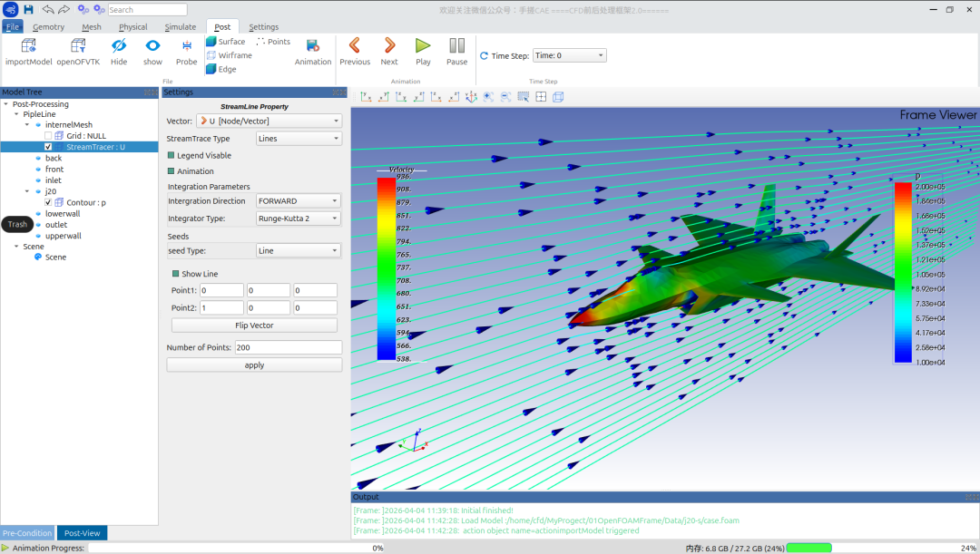Open the Mesh tab
The height and width of the screenshot is (554, 980).
(x=92, y=27)
